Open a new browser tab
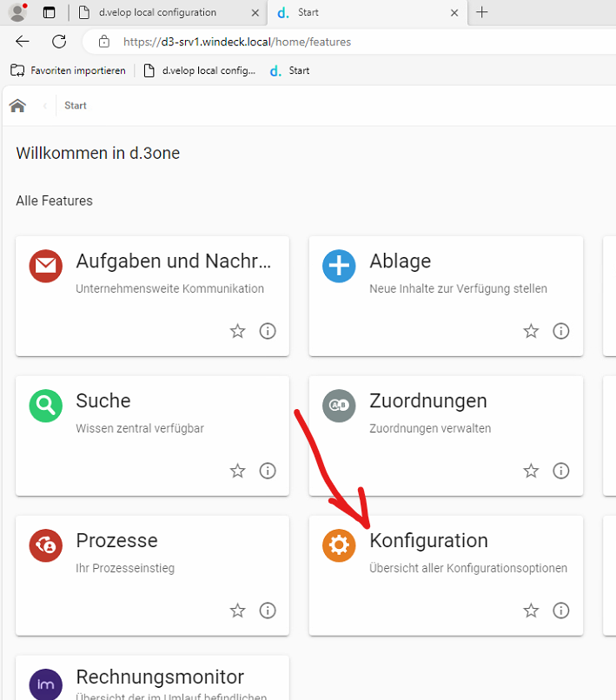The image size is (616, 700). point(482,12)
